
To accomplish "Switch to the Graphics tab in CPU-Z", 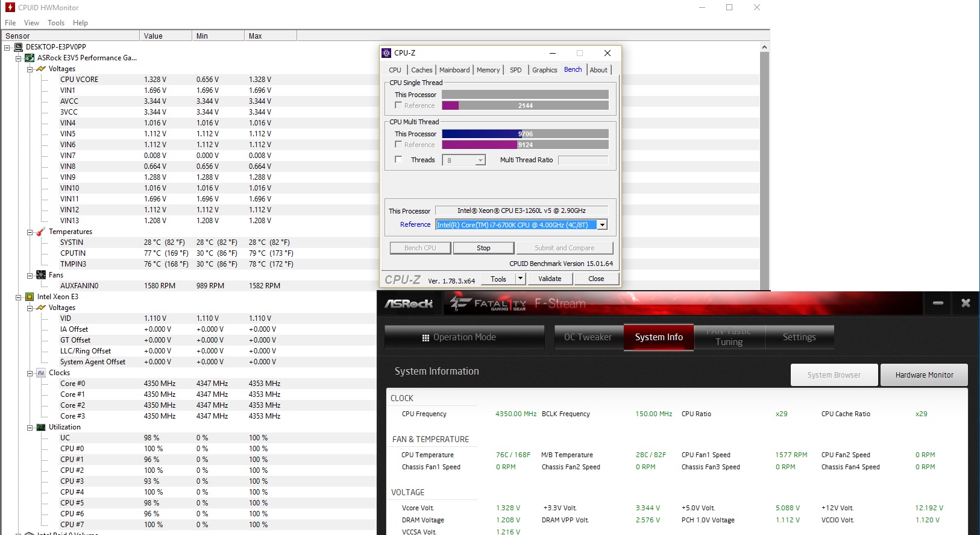I will click(x=544, y=70).
